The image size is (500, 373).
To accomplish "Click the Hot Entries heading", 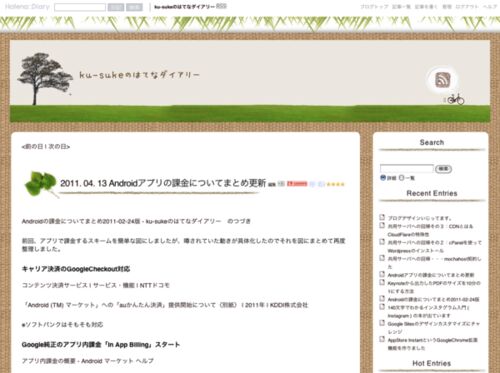I will click(432, 363).
